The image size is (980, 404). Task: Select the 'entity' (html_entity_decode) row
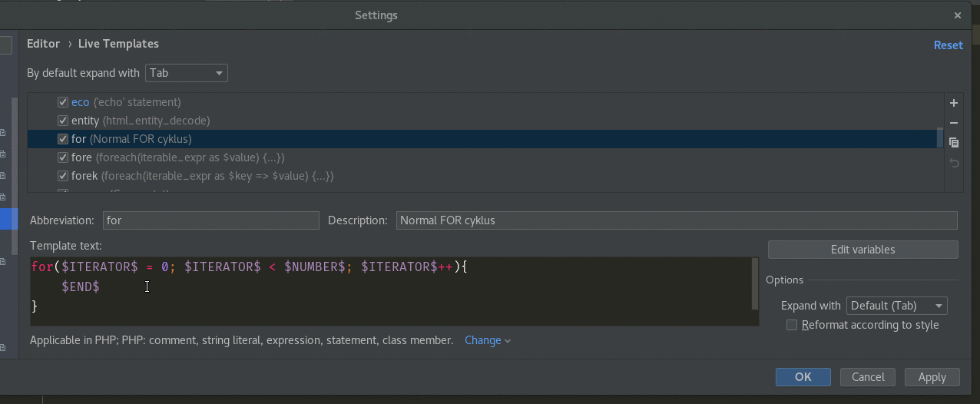tap(485, 121)
